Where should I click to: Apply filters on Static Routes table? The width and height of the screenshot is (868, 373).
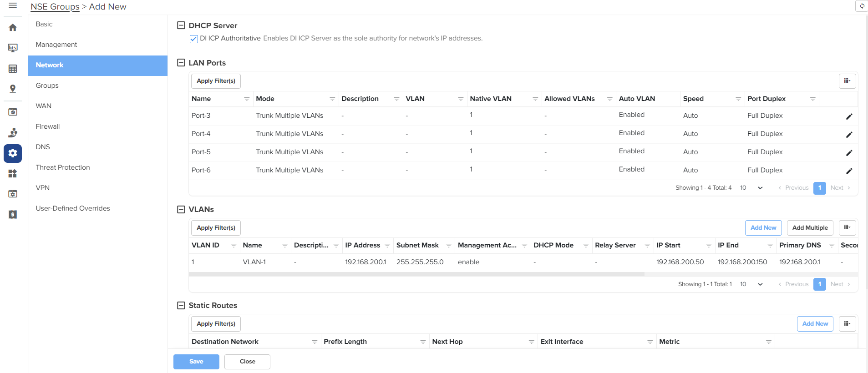click(216, 323)
